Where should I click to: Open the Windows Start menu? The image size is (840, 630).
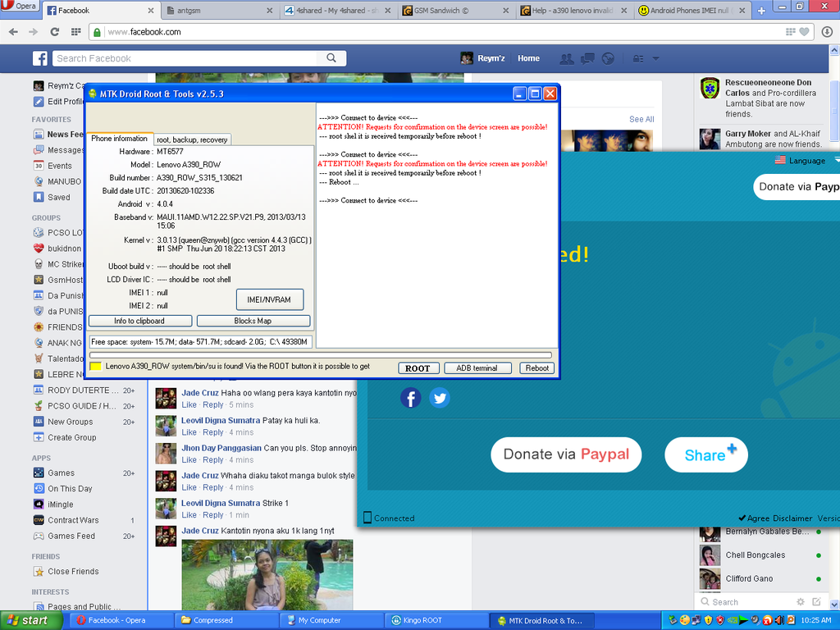pyautogui.click(x=25, y=620)
